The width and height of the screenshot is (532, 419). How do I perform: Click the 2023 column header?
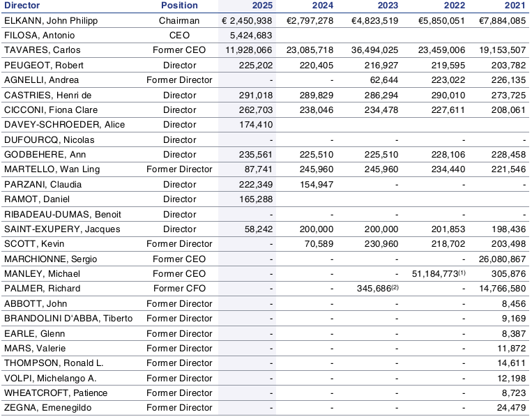pyautogui.click(x=387, y=6)
